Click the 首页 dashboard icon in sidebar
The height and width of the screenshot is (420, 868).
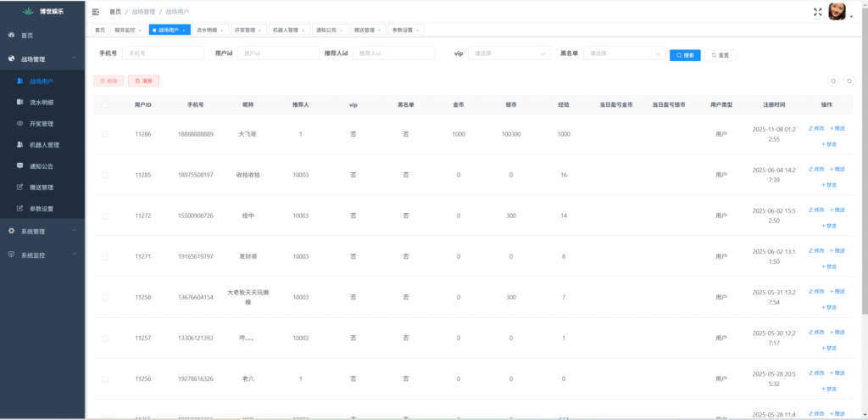12,35
